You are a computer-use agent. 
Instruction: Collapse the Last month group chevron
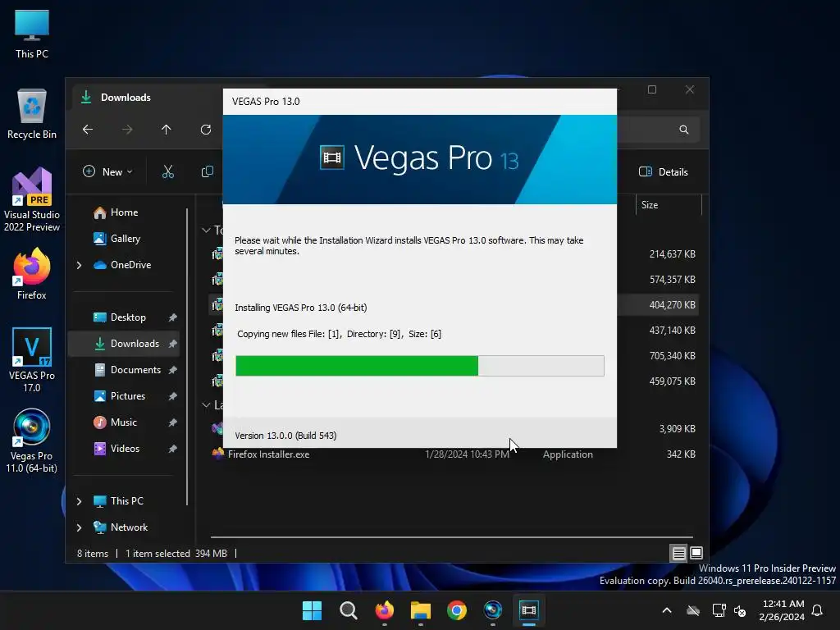[206, 404]
